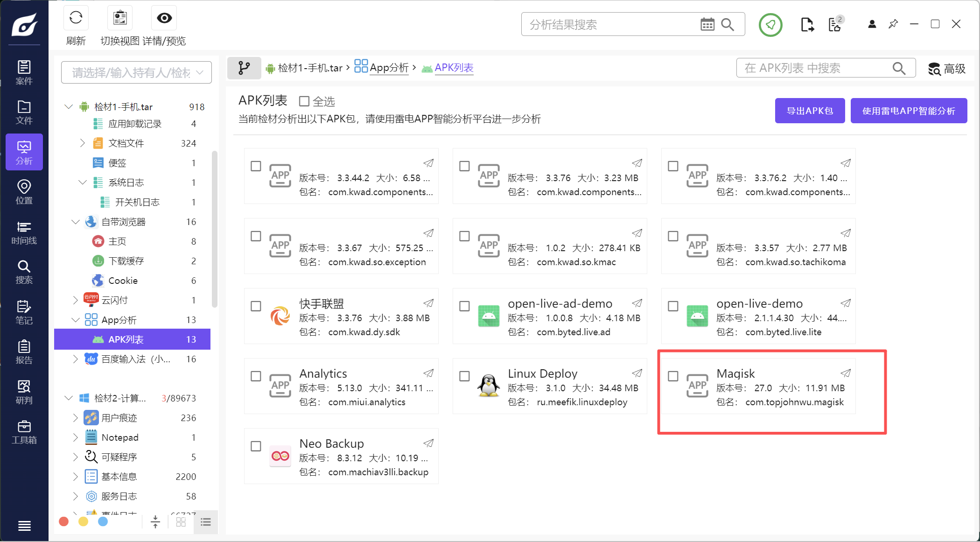Viewport: 980px width, 542px height.
Task: Open the holder/evidence selector dropdown
Action: point(136,72)
